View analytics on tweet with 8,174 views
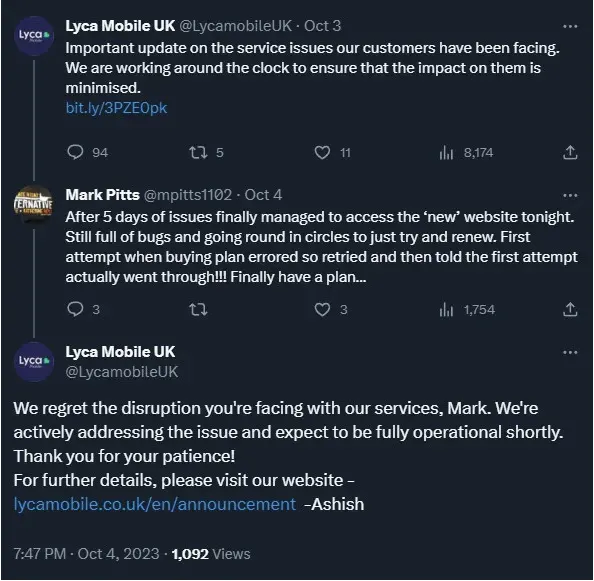The width and height of the screenshot is (594, 581). [x=446, y=153]
